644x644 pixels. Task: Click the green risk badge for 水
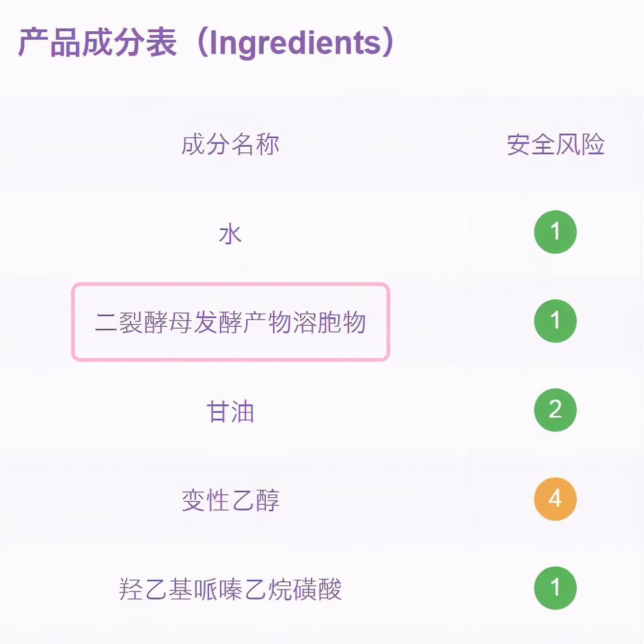click(x=555, y=232)
